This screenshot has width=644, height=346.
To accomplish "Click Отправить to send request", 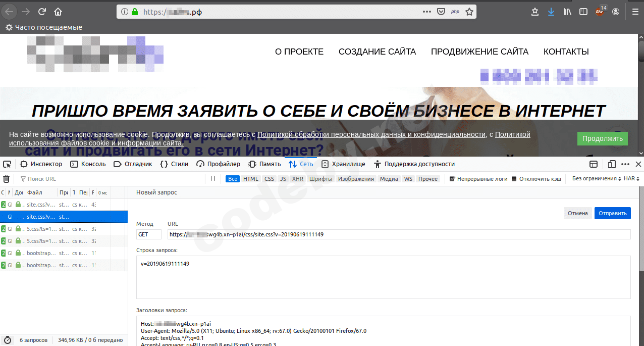I will pyautogui.click(x=613, y=213).
